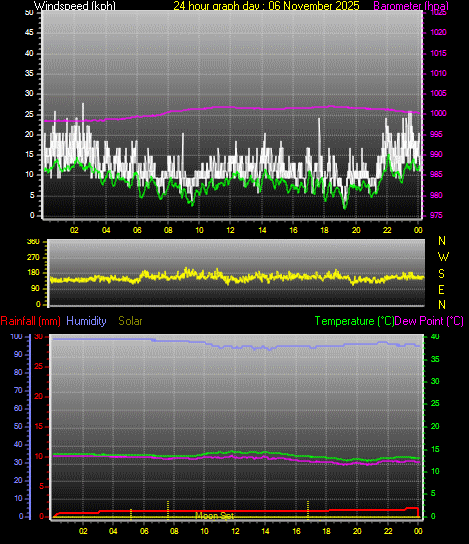469x544 pixels.
Task: Select the Dew Point (°C) legend label
Action: click(429, 321)
